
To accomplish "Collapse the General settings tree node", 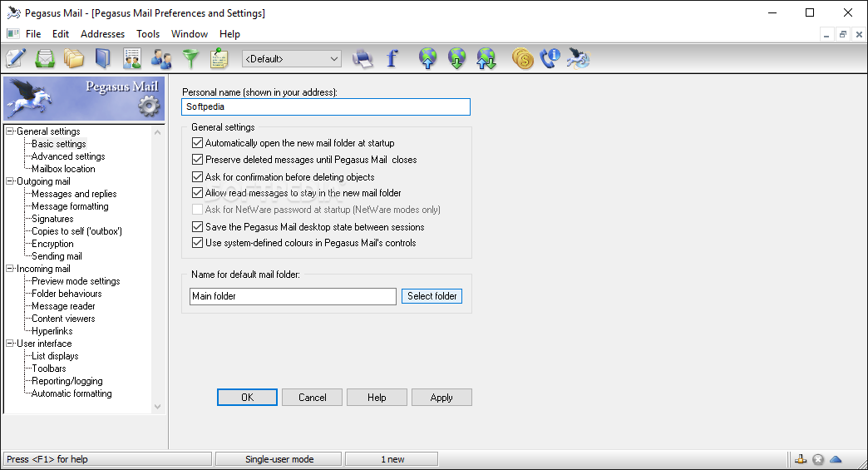I will [x=10, y=131].
